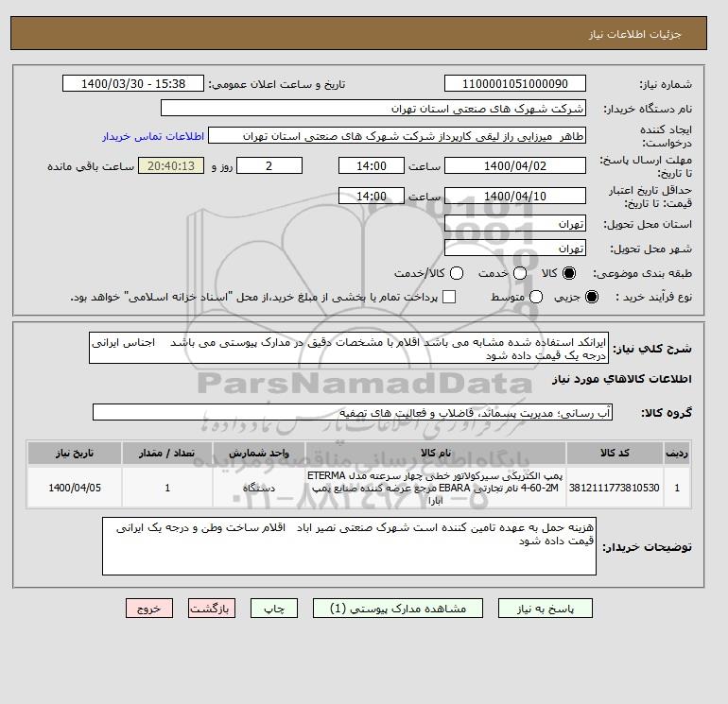
Task: Click the توضیحات خریدار text area
Action: [x=349, y=546]
